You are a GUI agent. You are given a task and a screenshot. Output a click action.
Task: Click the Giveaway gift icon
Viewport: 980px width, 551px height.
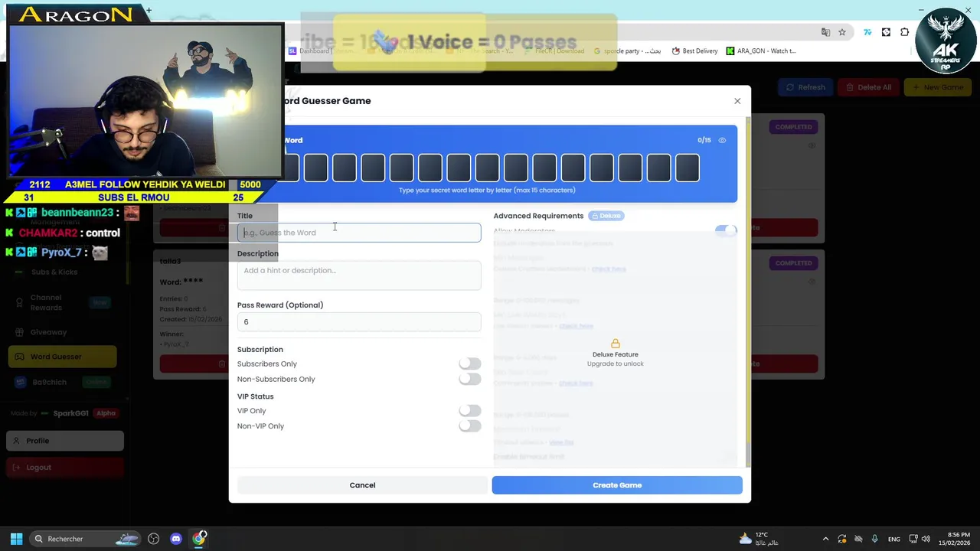click(x=20, y=332)
